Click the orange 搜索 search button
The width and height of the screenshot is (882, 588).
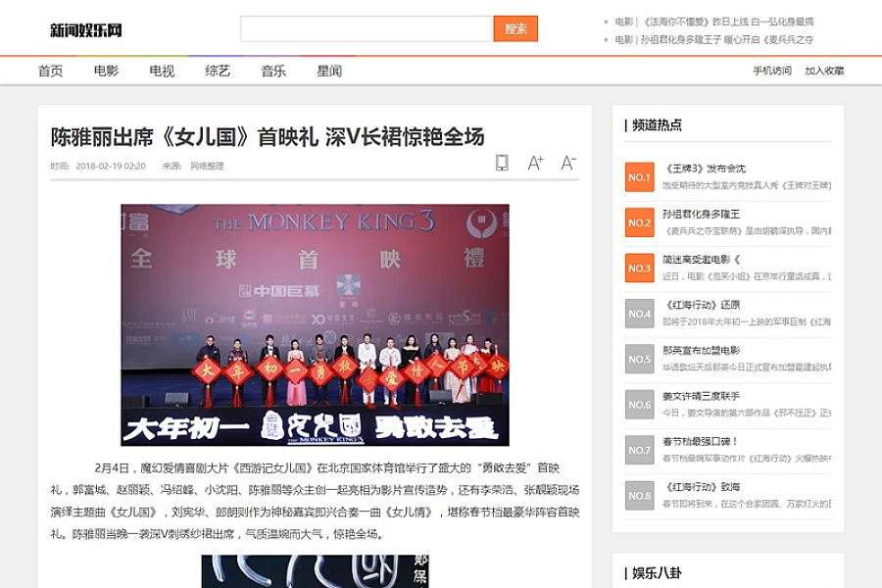(515, 28)
